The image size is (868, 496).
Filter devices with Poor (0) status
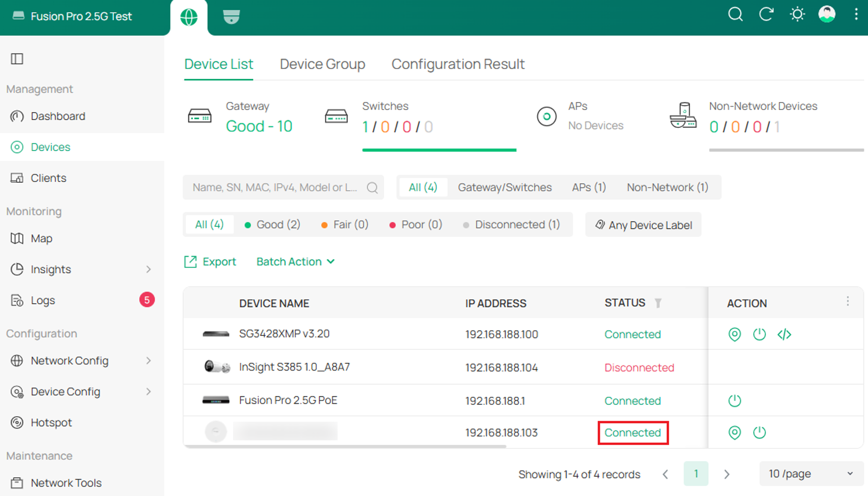pos(415,224)
